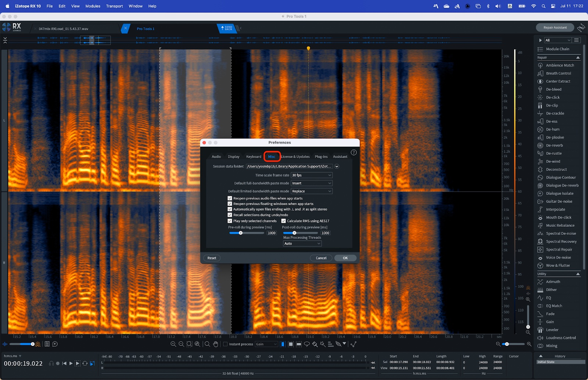Open Default limited-bandwidth paste mode dropdown
This screenshot has width=588, height=380.
[x=312, y=191]
